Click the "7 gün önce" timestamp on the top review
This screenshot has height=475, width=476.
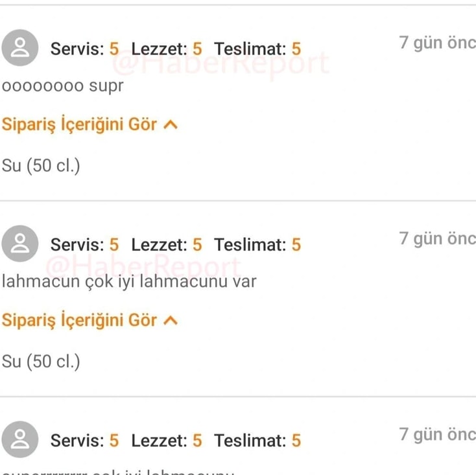(438, 43)
